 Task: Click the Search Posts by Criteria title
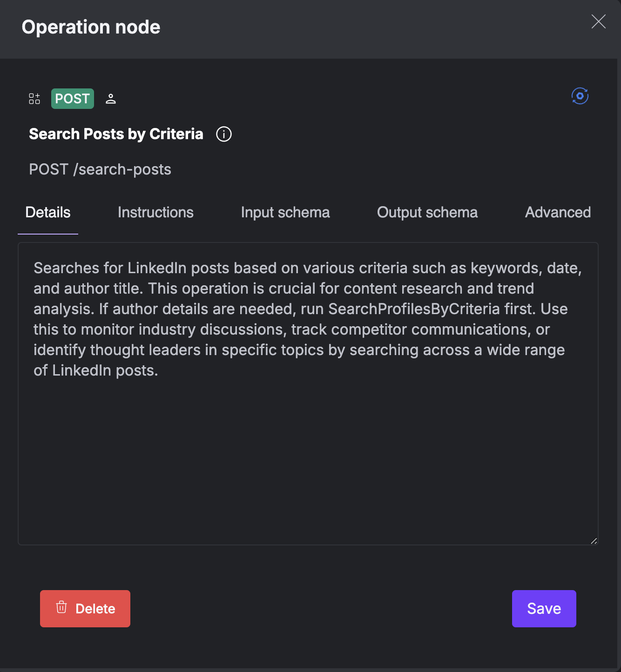click(116, 134)
